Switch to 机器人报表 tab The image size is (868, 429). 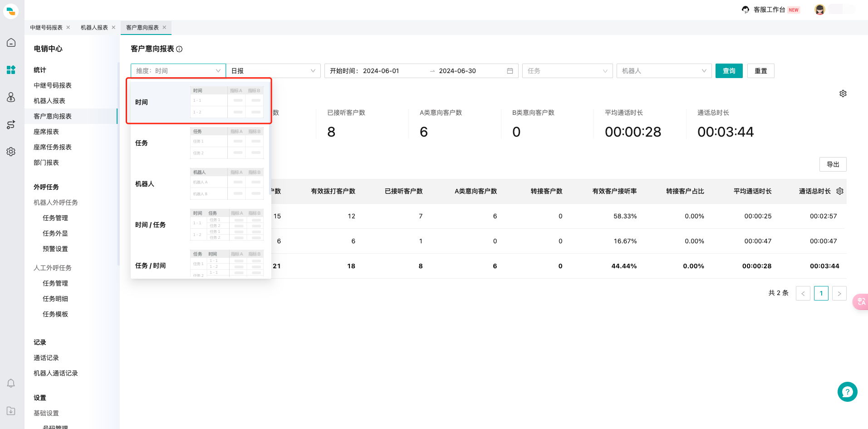tap(94, 28)
